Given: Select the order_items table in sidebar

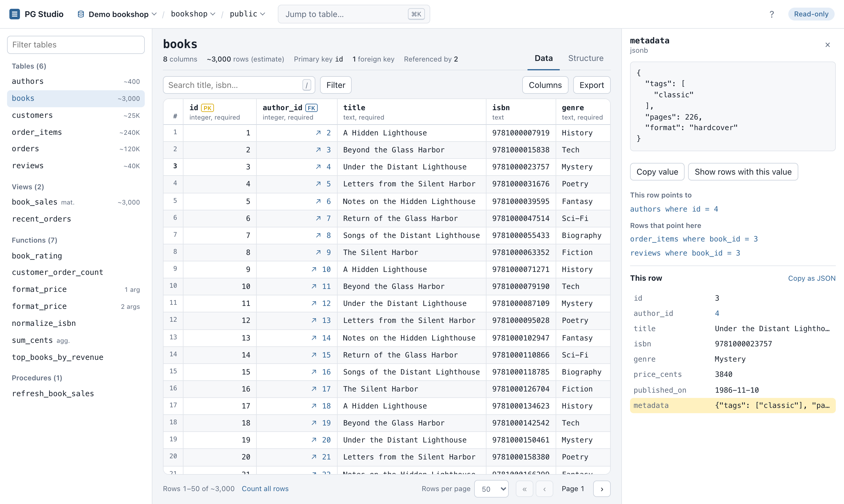Looking at the screenshot, I should point(76,132).
